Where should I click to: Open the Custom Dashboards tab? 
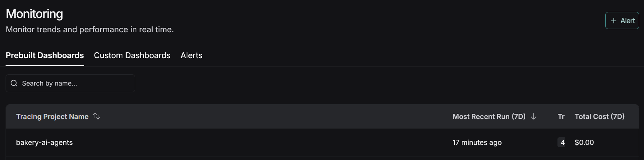click(132, 55)
